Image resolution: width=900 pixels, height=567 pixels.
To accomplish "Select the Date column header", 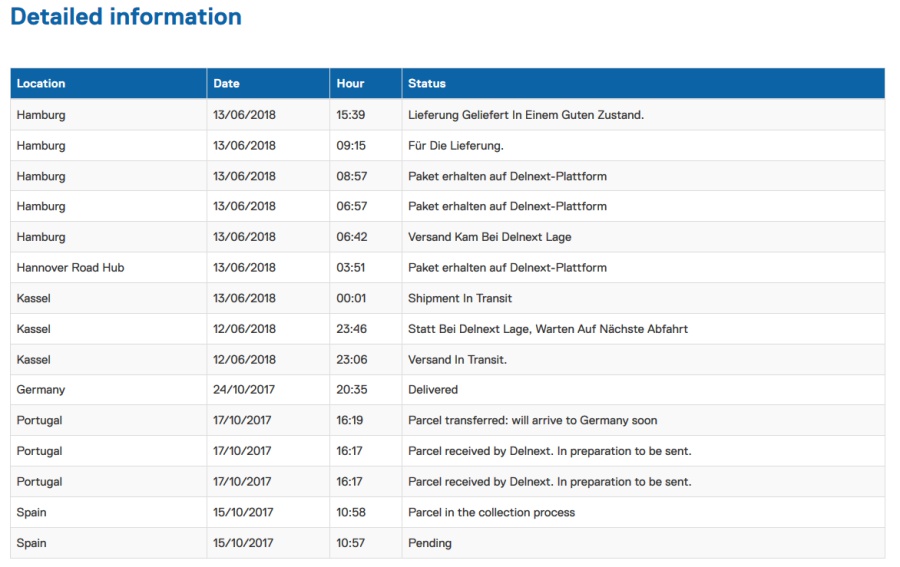I will click(x=227, y=84).
